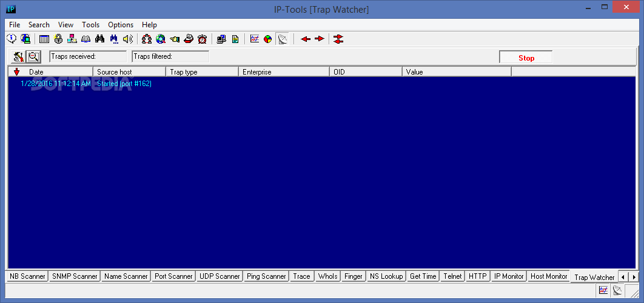This screenshot has width=644, height=303.
Task: Select the 'Started (port #162)' log entry
Action: coord(124,84)
